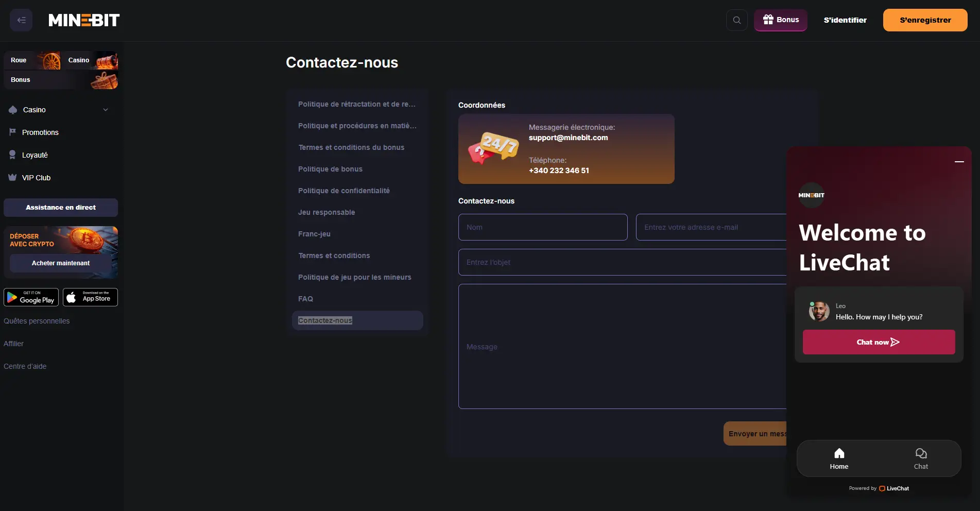980x511 pixels.
Task: Open the Home tab in LiveChat
Action: 839,458
